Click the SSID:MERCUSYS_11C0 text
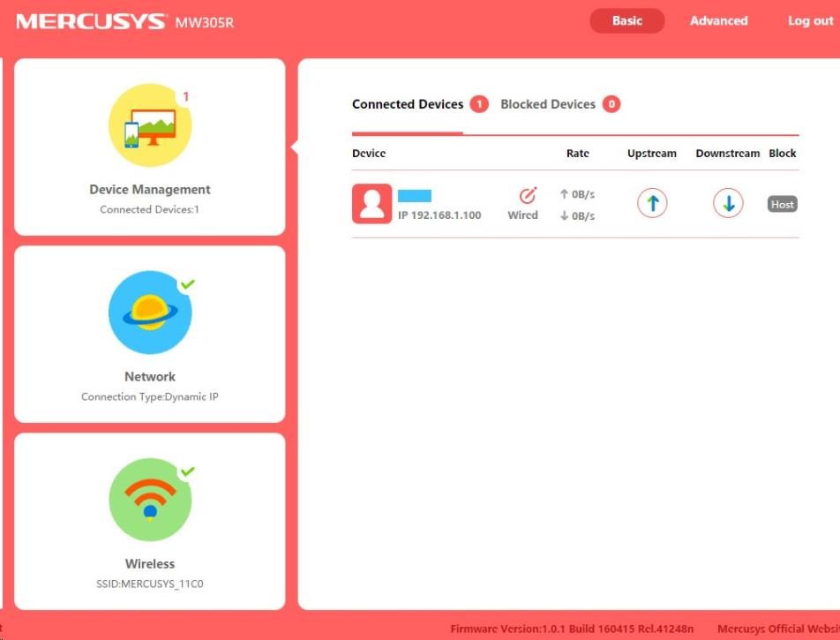 150,584
